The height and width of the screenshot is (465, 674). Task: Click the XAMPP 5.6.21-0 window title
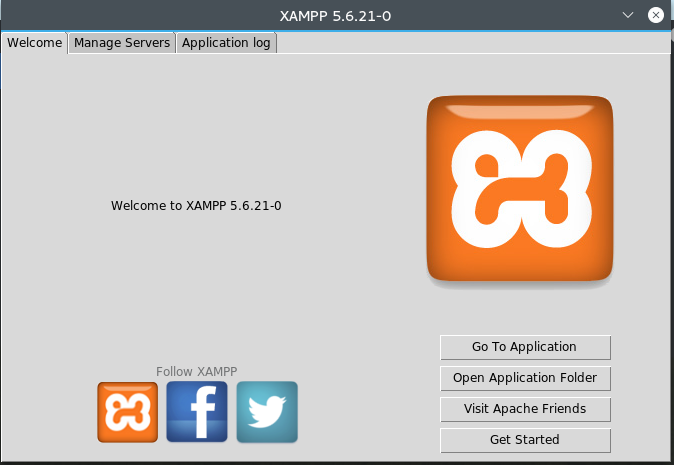click(335, 16)
